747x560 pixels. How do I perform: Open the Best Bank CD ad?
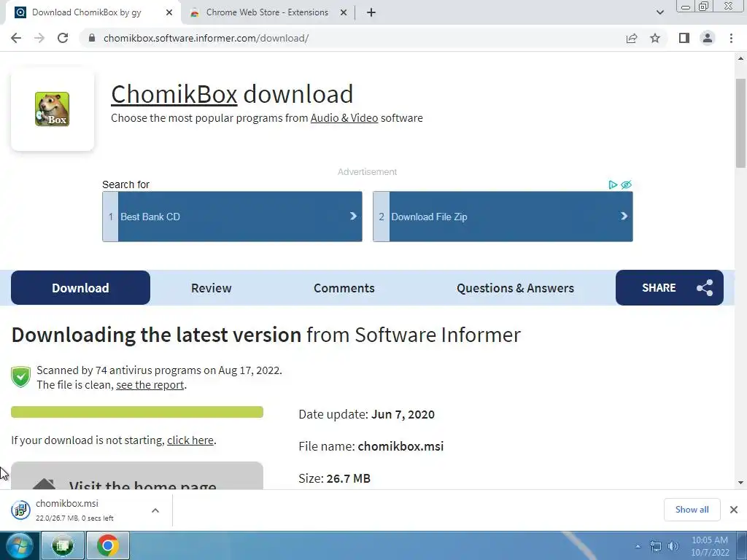click(x=232, y=217)
